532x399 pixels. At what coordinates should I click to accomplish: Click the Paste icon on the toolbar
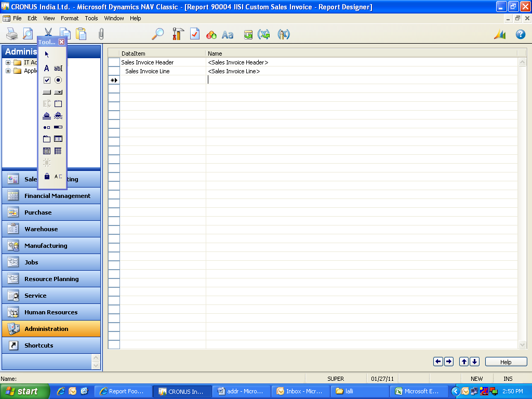point(82,33)
